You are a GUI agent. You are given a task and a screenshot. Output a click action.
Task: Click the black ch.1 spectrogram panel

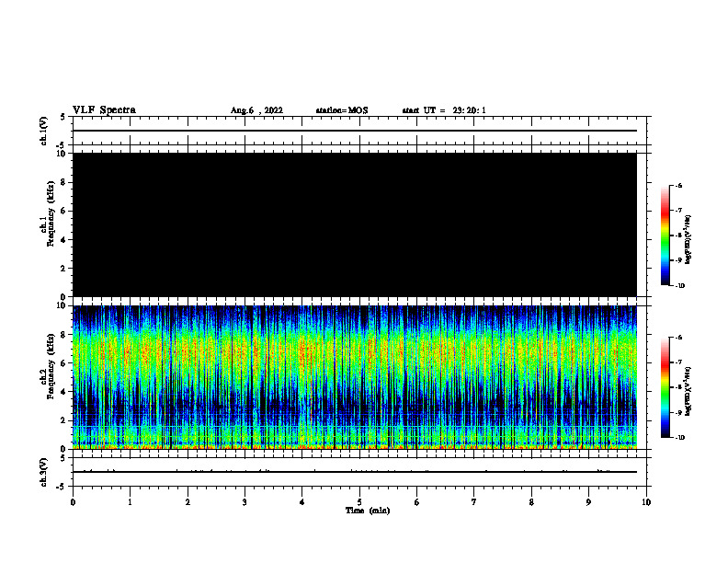click(355, 224)
